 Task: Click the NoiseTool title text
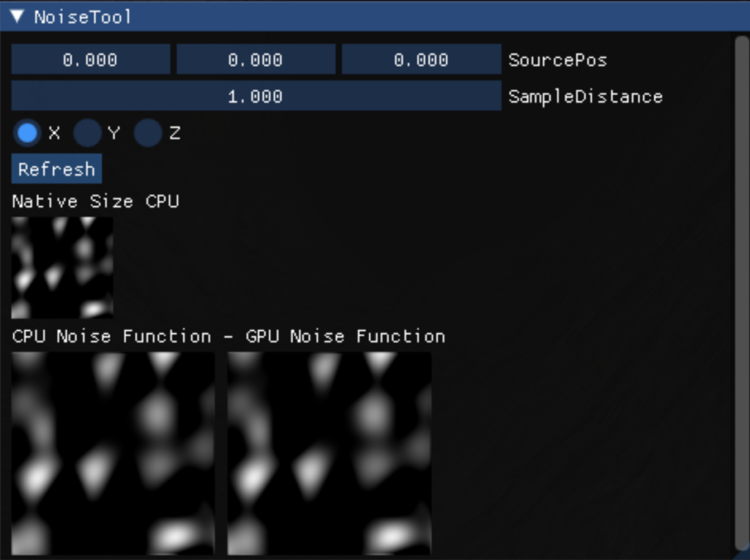tap(82, 17)
